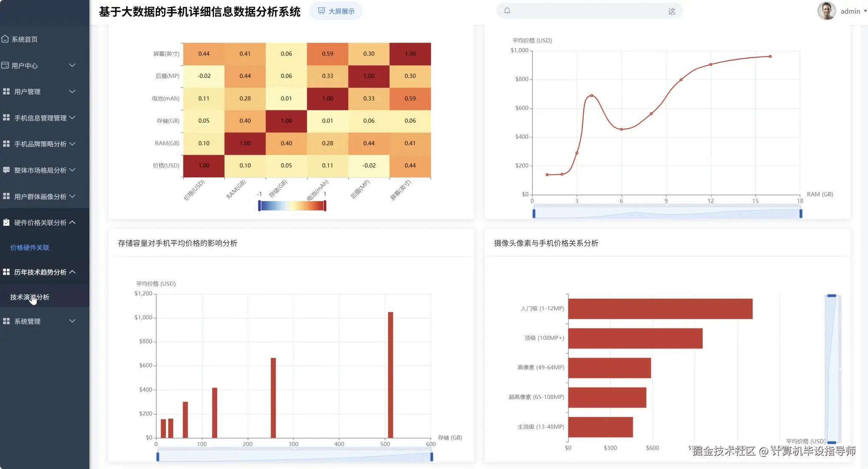
Task: Select the 价格硬件关联 submenu item
Action: pyautogui.click(x=30, y=247)
